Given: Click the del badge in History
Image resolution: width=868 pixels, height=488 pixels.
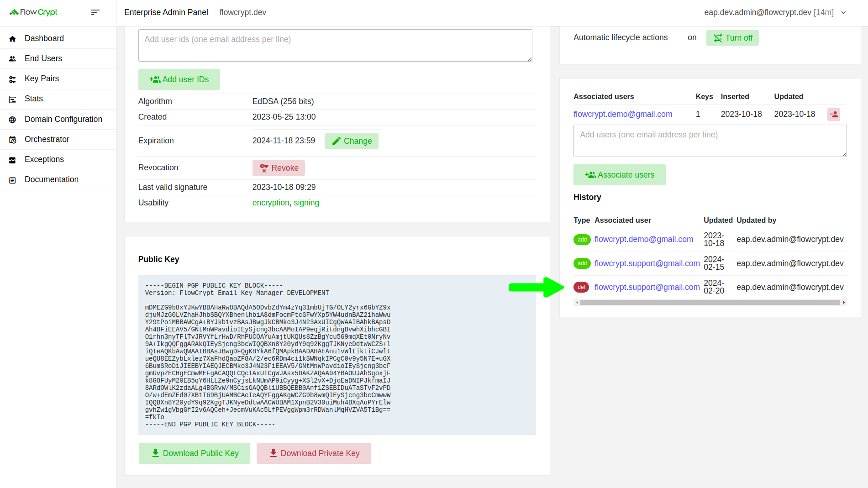Looking at the screenshot, I should (581, 287).
